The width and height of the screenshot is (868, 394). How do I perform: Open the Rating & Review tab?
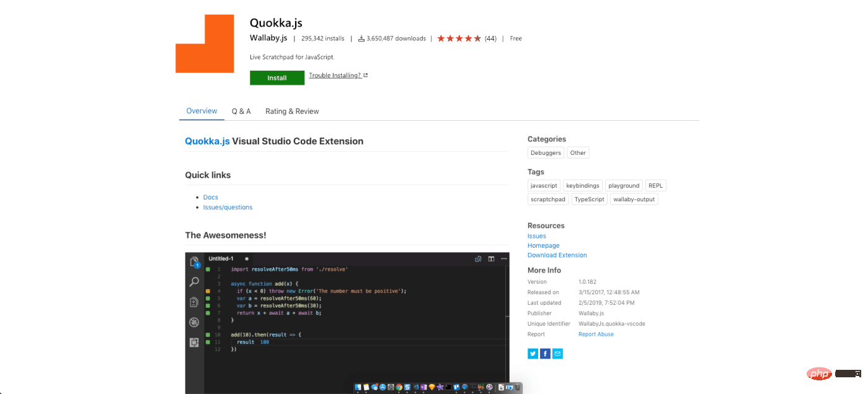tap(292, 112)
